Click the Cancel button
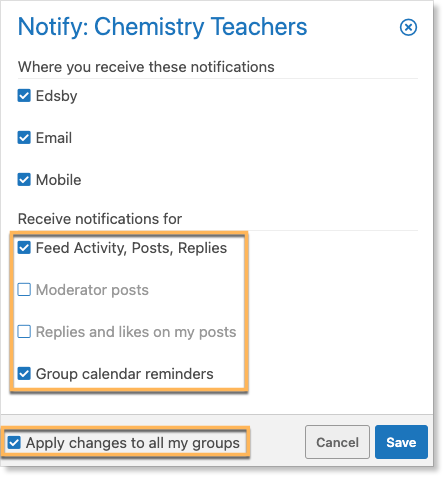Image resolution: width=444 pixels, height=477 pixels. pos(337,442)
